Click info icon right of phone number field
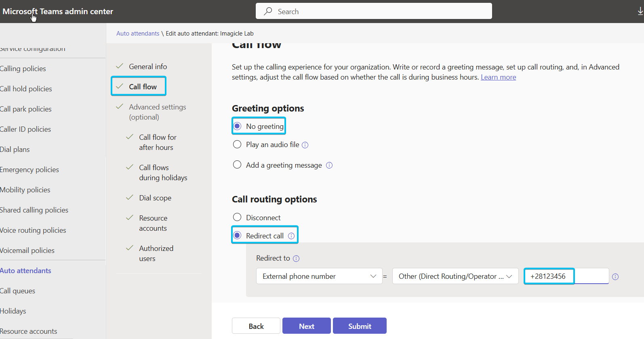This screenshot has width=644, height=339. 615,277
